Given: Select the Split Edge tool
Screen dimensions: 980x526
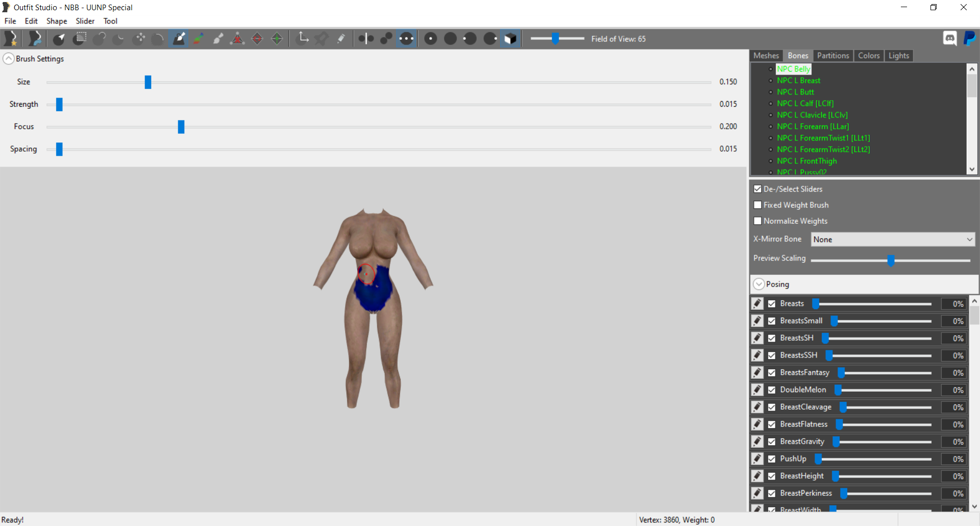Looking at the screenshot, I should tap(277, 38).
